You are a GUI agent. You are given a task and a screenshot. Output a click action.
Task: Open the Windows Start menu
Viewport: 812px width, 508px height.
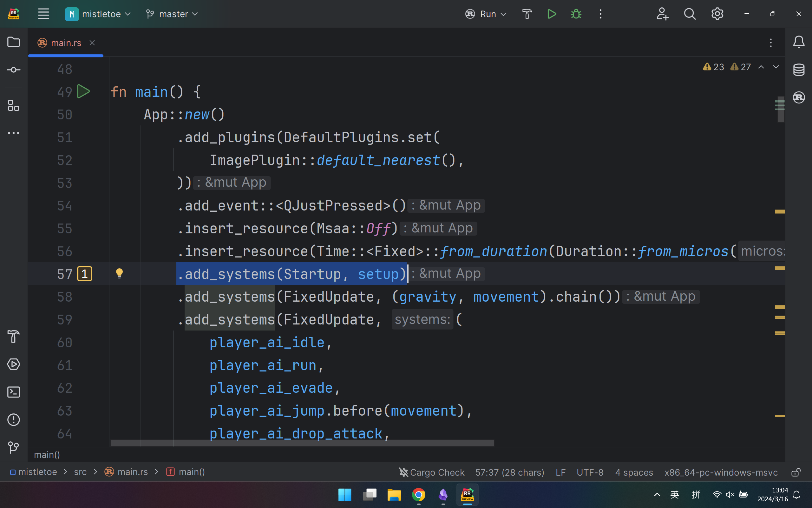click(344, 495)
